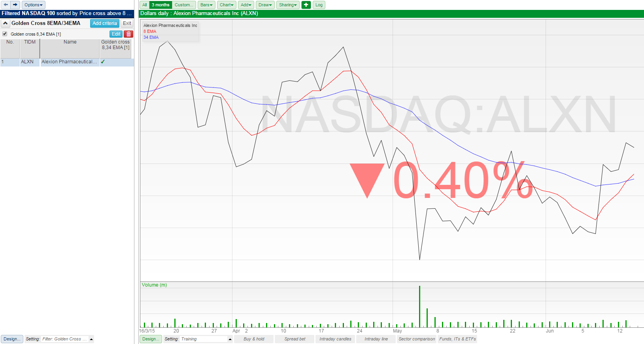Image resolution: width=644 pixels, height=344 pixels.
Task: Click the Dollars daily chart title bar
Action: tap(392, 14)
